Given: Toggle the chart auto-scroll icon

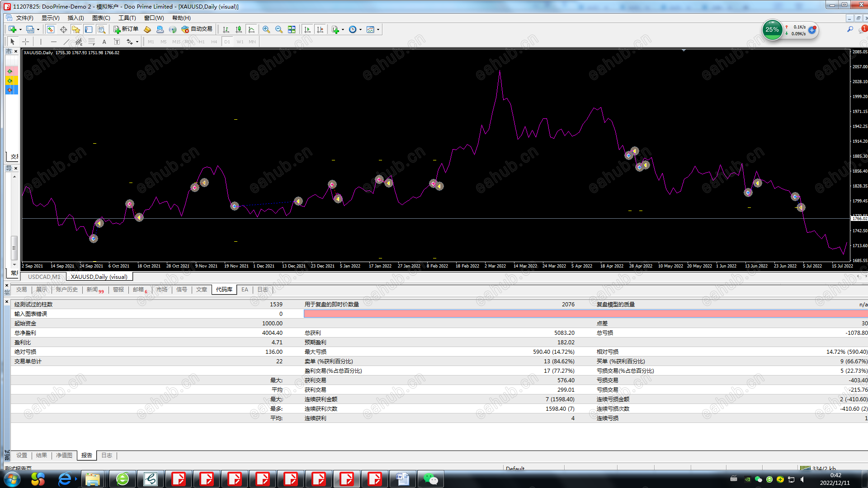Looking at the screenshot, I should pyautogui.click(x=307, y=29).
